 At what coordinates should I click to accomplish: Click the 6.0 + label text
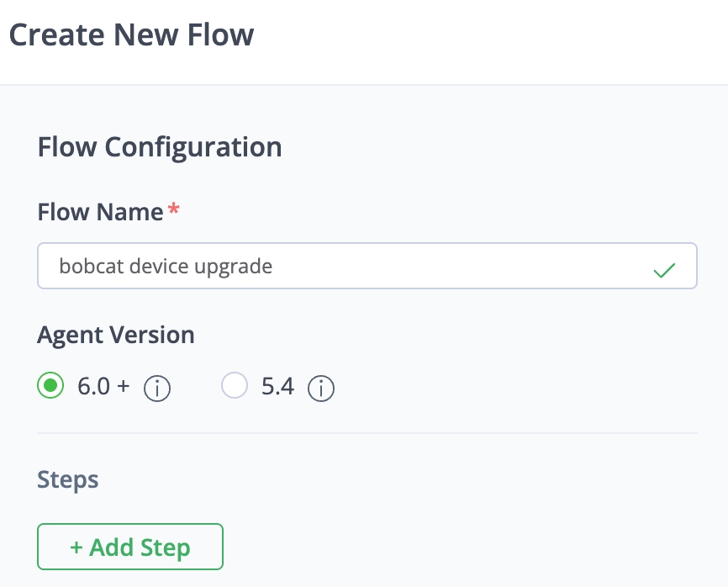pos(103,387)
